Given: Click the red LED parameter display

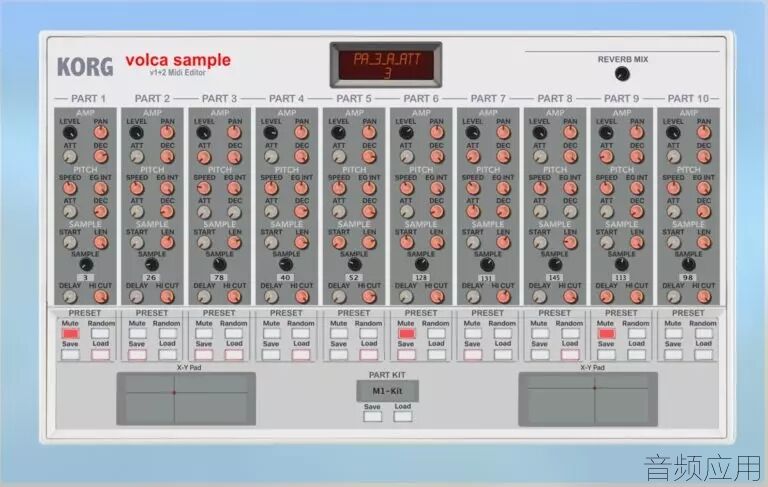Looking at the screenshot, I should (x=386, y=65).
